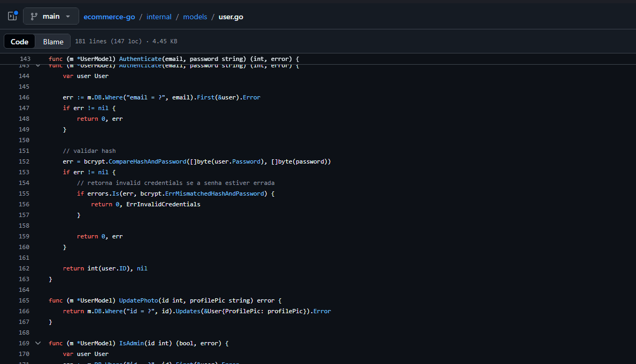Collapse the IsAdmin function at line 169
This screenshot has height=364, width=636.
(38, 343)
